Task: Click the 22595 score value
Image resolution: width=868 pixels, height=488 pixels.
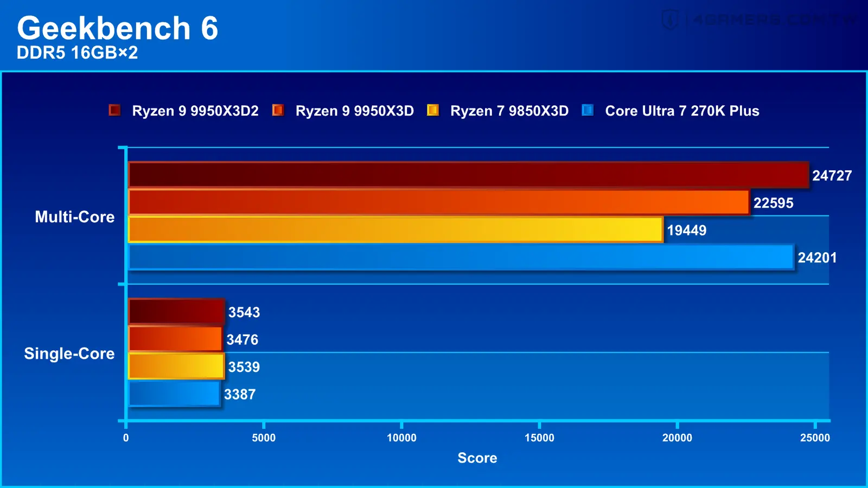Action: tap(773, 203)
